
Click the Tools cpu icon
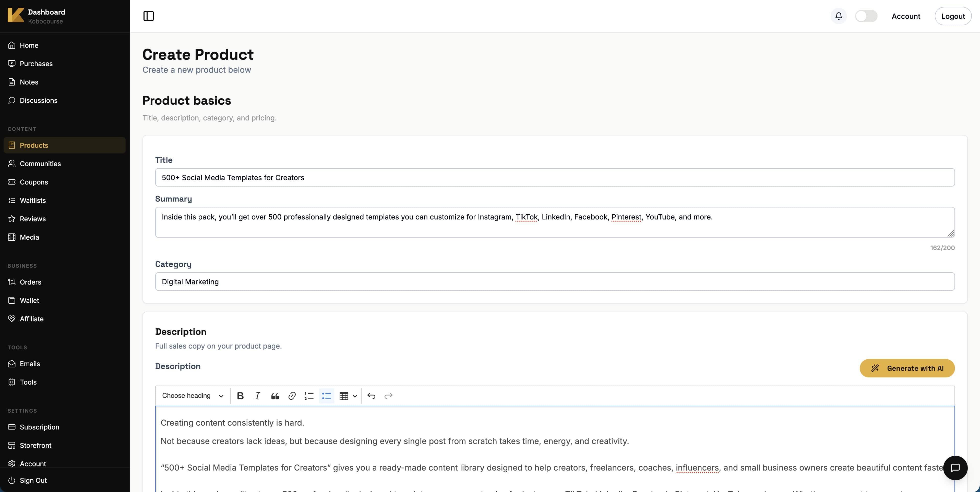coord(12,382)
